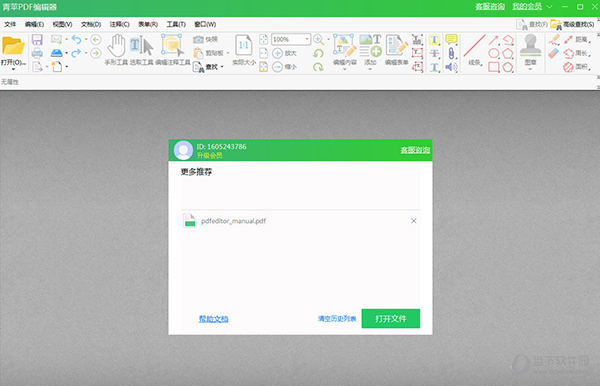
Task: Click Upgrade Membership (升级会员) in the dialog
Action: click(209, 155)
